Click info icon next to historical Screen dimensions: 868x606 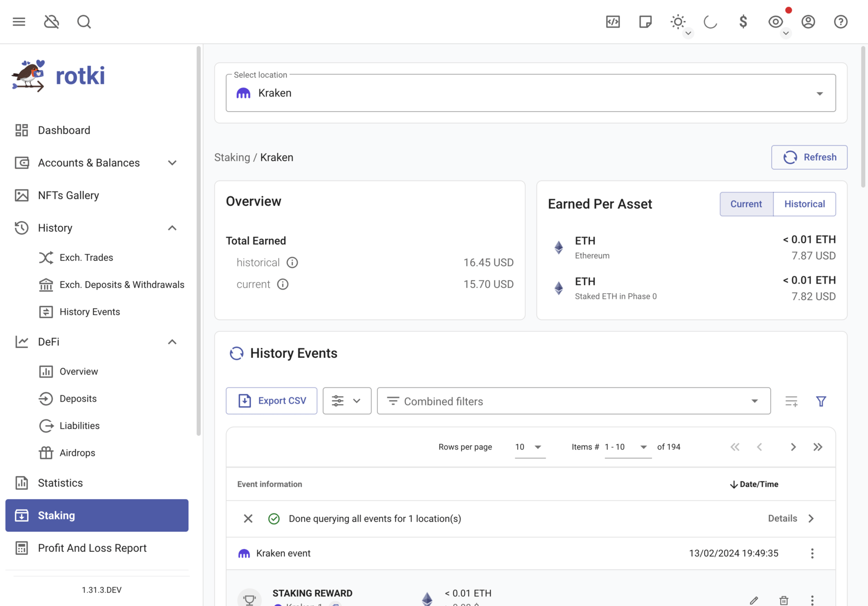(292, 262)
